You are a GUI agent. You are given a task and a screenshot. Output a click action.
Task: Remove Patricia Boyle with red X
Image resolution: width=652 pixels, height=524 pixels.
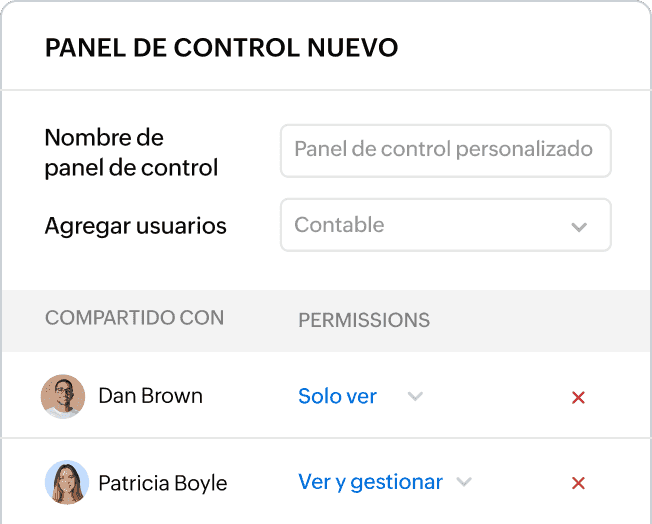(578, 483)
